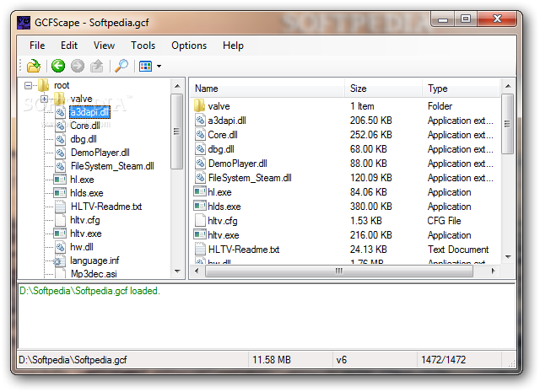Screen dimensions: 540x392
Task: Open the Edit menu
Action: point(69,46)
